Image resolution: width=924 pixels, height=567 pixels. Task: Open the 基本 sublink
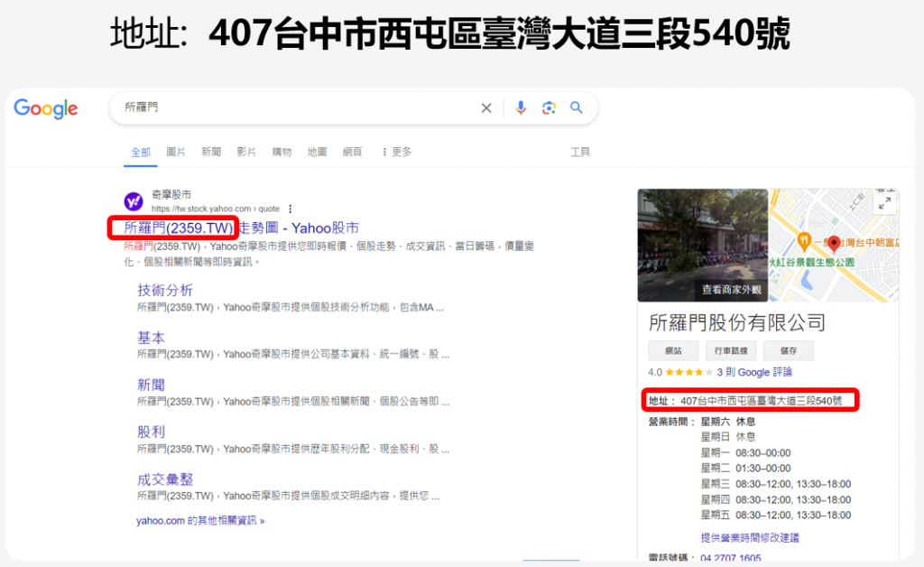tap(151, 338)
